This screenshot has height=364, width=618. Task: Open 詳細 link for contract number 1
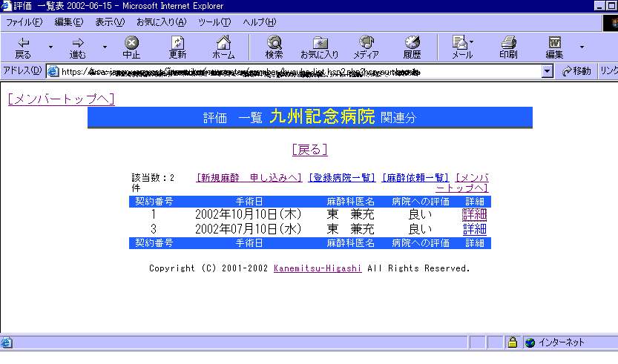coord(474,214)
